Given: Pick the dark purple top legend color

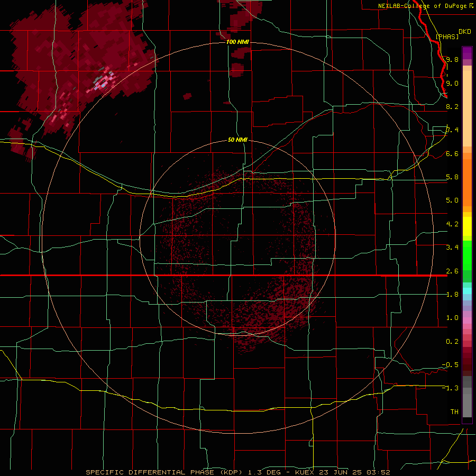Looking at the screenshot, I should pos(467,51).
